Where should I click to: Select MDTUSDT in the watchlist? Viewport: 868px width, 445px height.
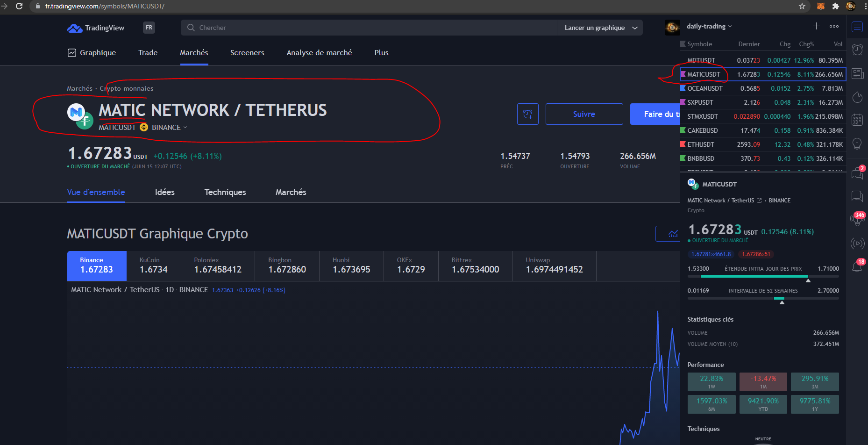coord(763,60)
